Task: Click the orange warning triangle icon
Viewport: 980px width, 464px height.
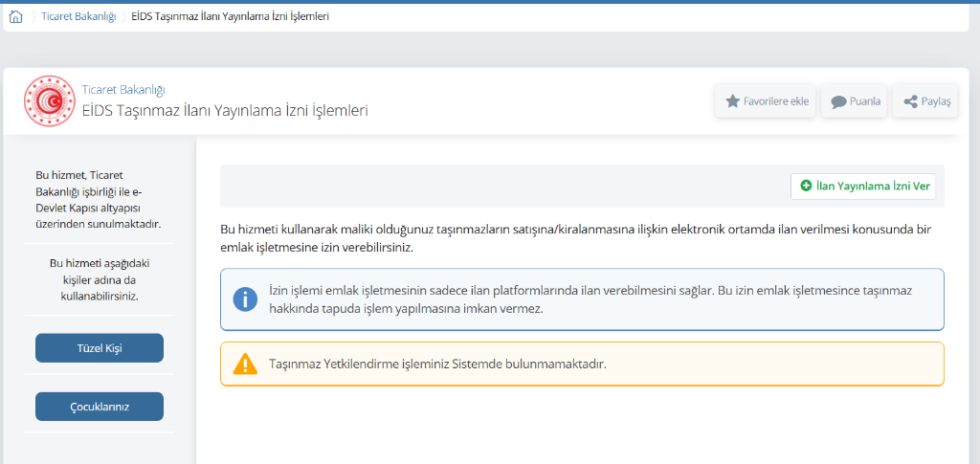Action: [x=245, y=364]
